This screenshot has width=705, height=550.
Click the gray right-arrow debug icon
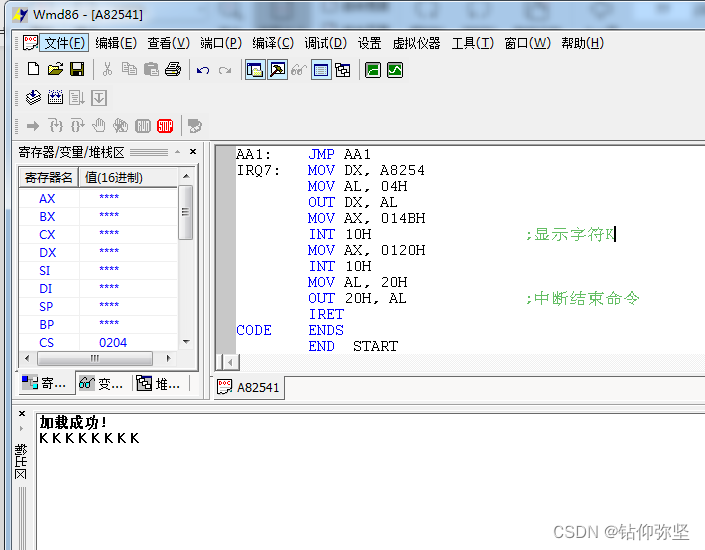click(33, 126)
